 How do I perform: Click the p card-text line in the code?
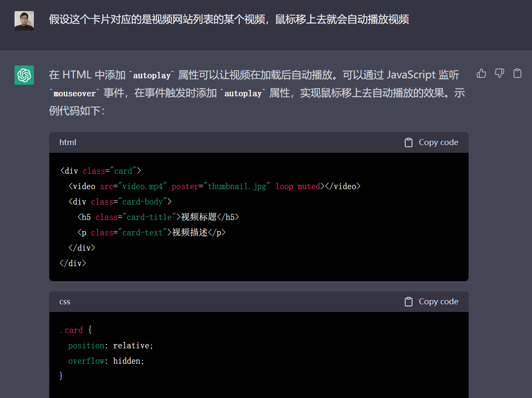[151, 233]
